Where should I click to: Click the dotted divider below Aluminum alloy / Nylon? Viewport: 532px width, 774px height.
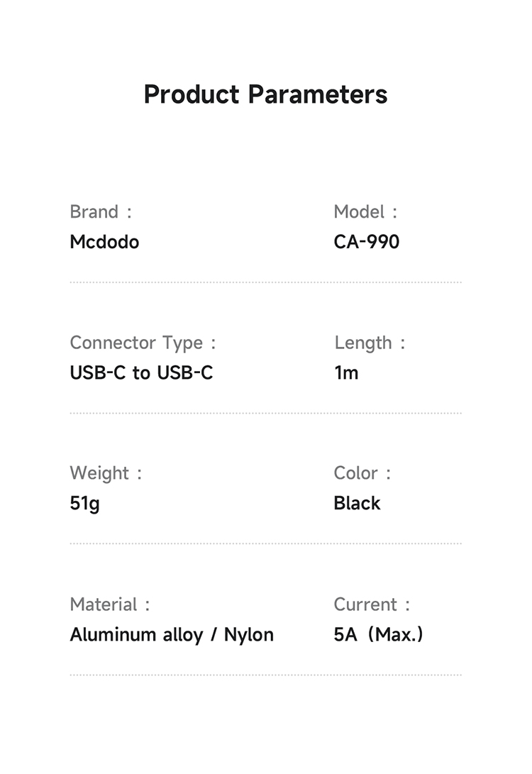265,675
